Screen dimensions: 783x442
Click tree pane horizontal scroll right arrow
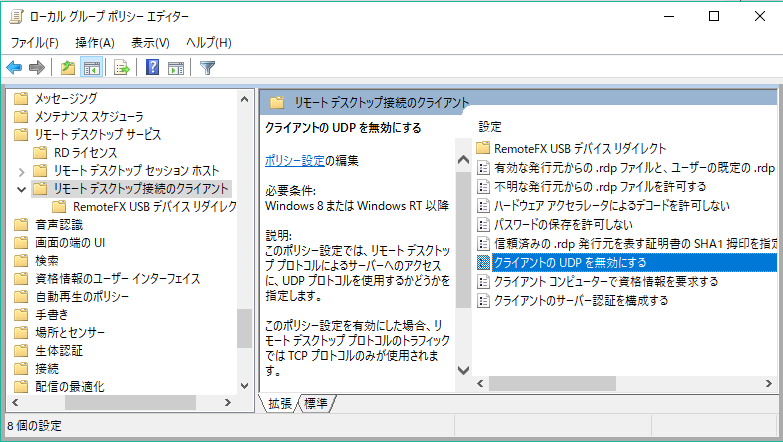click(228, 403)
